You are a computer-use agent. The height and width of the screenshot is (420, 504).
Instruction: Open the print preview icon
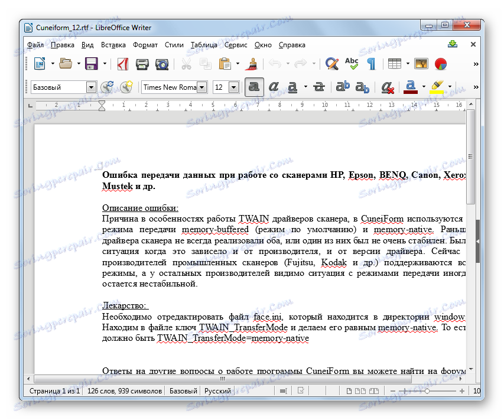[162, 64]
